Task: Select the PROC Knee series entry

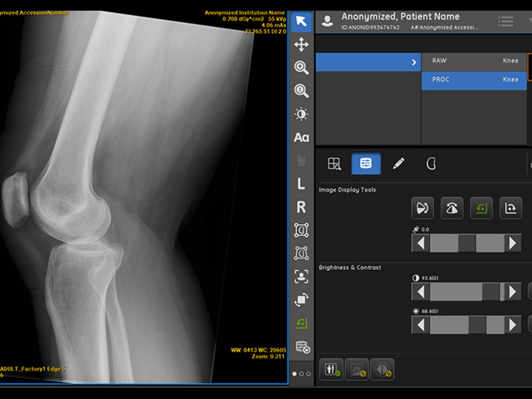Action: [x=474, y=80]
